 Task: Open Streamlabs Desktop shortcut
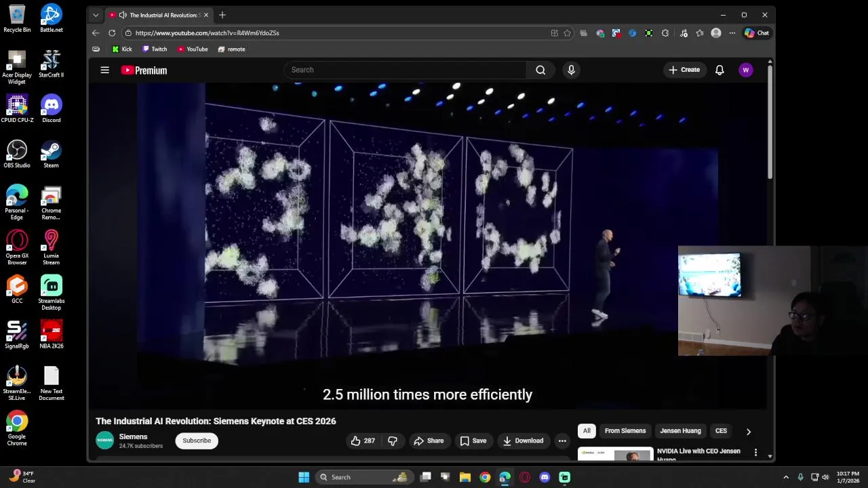click(x=52, y=292)
